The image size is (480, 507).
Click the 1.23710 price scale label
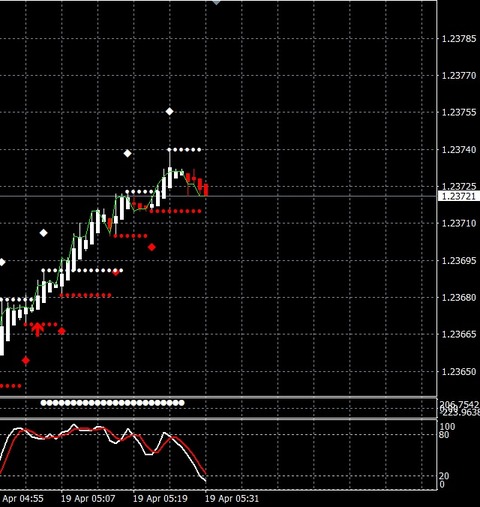point(459,223)
